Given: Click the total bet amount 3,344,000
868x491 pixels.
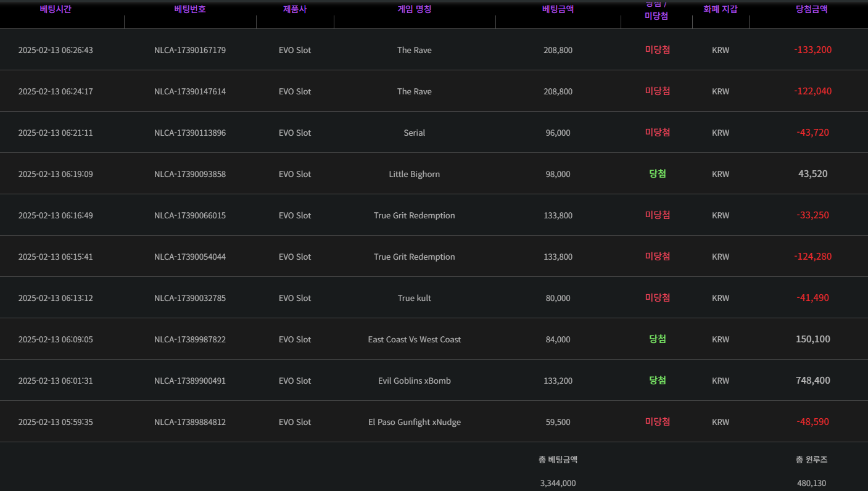Looking at the screenshot, I should click(558, 483).
